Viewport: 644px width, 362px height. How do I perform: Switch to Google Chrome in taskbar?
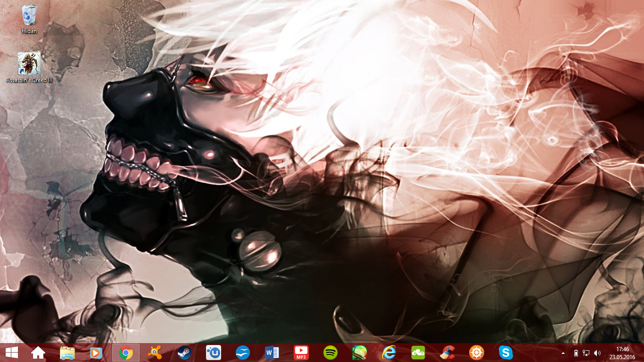click(x=126, y=353)
